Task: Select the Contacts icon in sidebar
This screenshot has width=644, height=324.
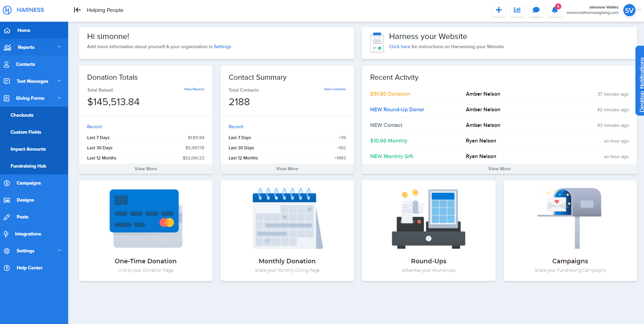Action: pyautogui.click(x=7, y=64)
